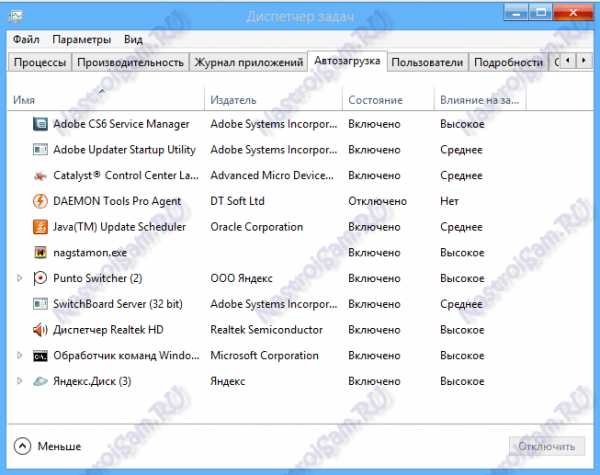Screen dimensions: 600x475
Task: Click the Adobe Updater Startup Utility icon
Action: click(40, 150)
